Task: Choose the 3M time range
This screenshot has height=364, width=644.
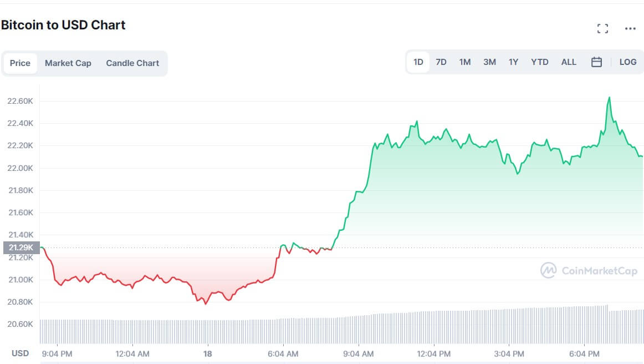Action: tap(489, 62)
